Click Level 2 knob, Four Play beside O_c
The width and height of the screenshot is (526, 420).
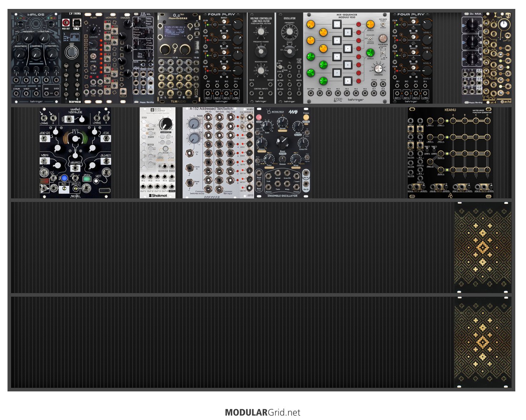coord(237,40)
